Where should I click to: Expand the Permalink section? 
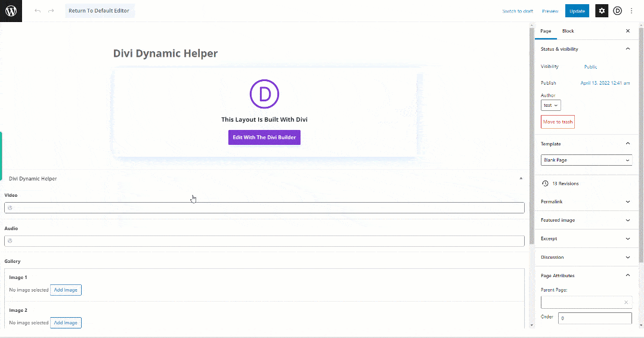627,201
